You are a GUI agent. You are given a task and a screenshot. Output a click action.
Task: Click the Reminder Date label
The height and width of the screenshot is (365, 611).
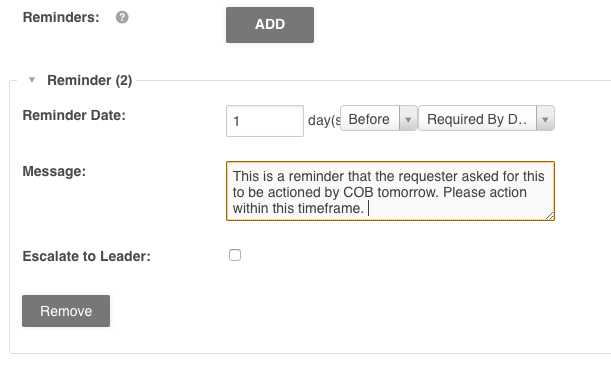74,115
